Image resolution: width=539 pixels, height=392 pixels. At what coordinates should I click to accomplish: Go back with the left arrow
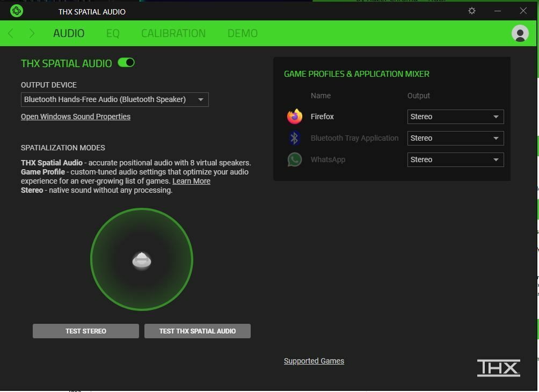tap(11, 33)
